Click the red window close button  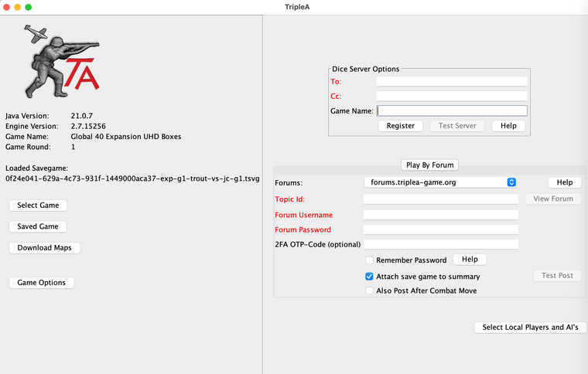point(6,7)
